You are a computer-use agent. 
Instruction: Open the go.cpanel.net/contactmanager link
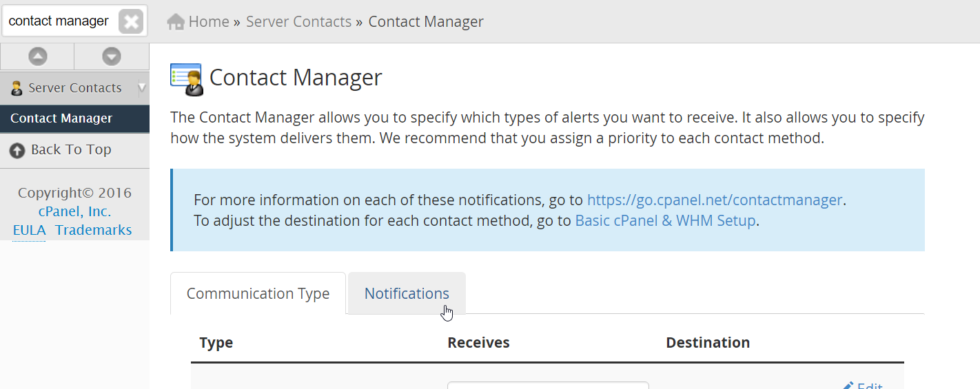point(714,200)
